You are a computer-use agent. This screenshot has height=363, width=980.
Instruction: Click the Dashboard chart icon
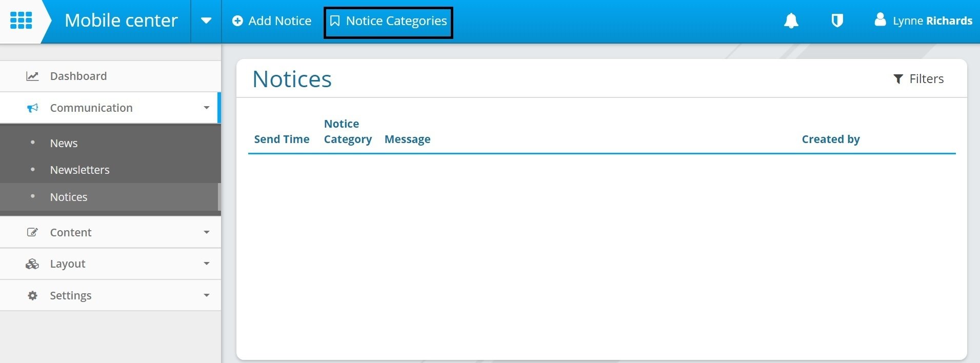pos(32,76)
